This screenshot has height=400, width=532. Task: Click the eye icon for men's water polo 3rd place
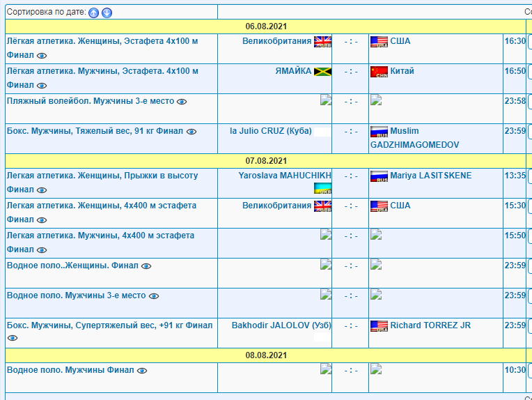point(154,296)
